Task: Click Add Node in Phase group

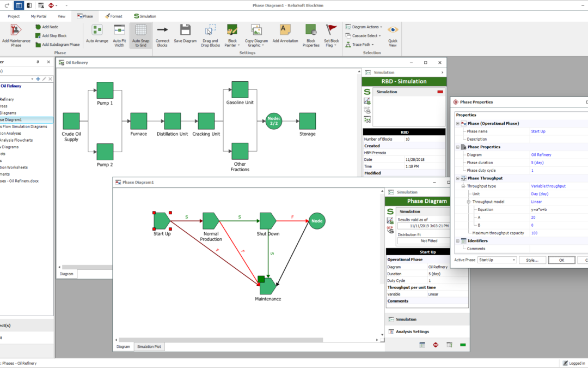Action: pyautogui.click(x=47, y=27)
